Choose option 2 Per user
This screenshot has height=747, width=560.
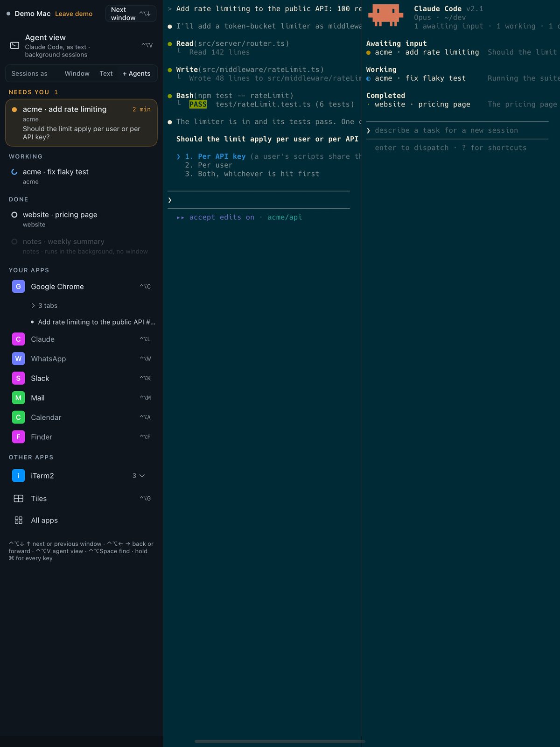tap(209, 165)
